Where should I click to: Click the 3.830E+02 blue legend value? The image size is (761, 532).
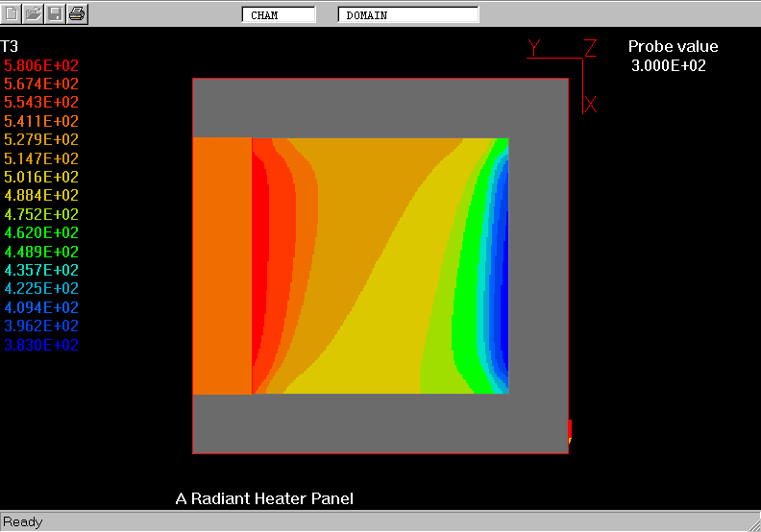click(42, 345)
